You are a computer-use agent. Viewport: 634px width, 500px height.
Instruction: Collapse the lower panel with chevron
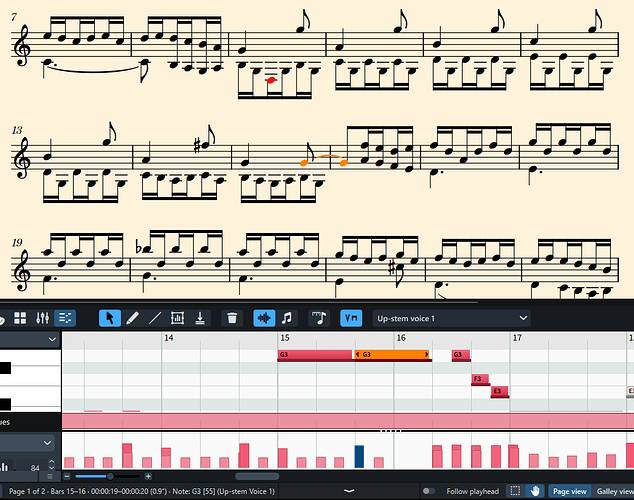coord(349,491)
